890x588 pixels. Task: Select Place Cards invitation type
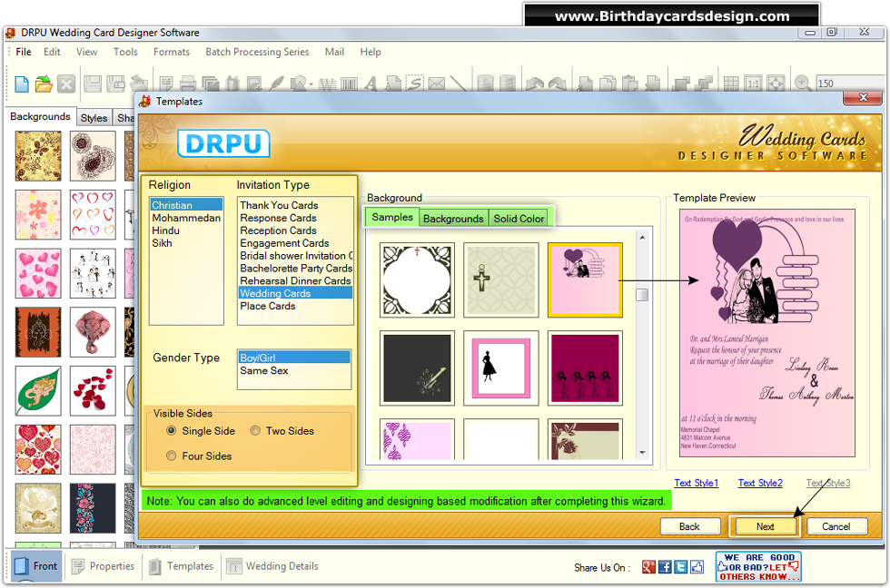pos(295,306)
